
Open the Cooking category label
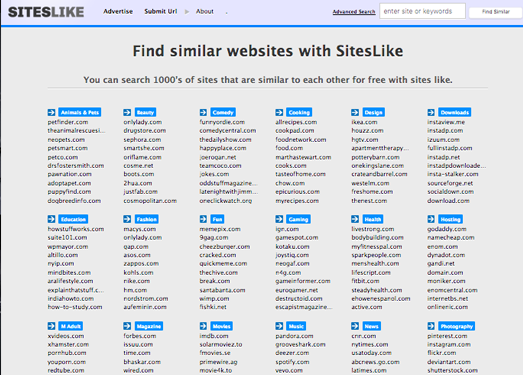[299, 112]
